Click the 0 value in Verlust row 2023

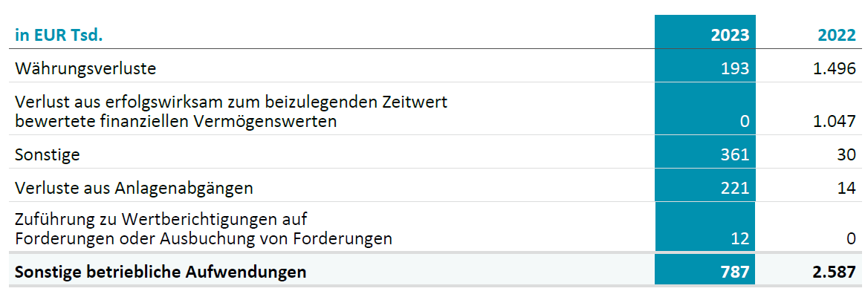(x=745, y=122)
